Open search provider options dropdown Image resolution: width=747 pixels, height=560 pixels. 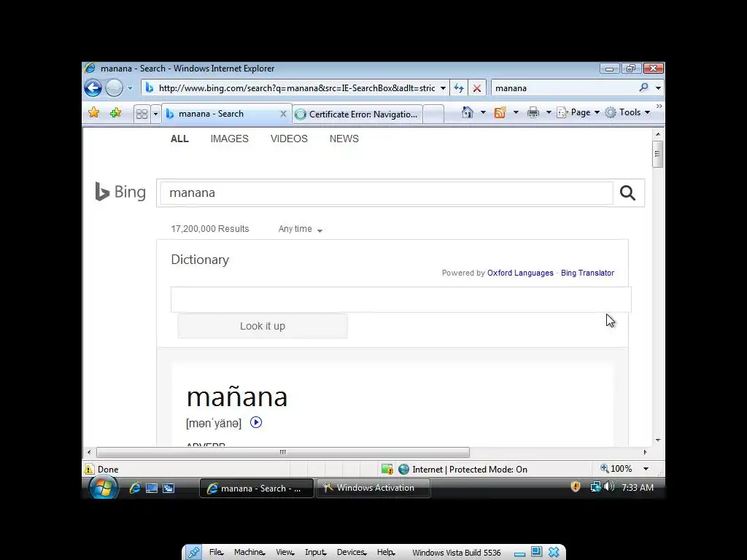tap(658, 88)
